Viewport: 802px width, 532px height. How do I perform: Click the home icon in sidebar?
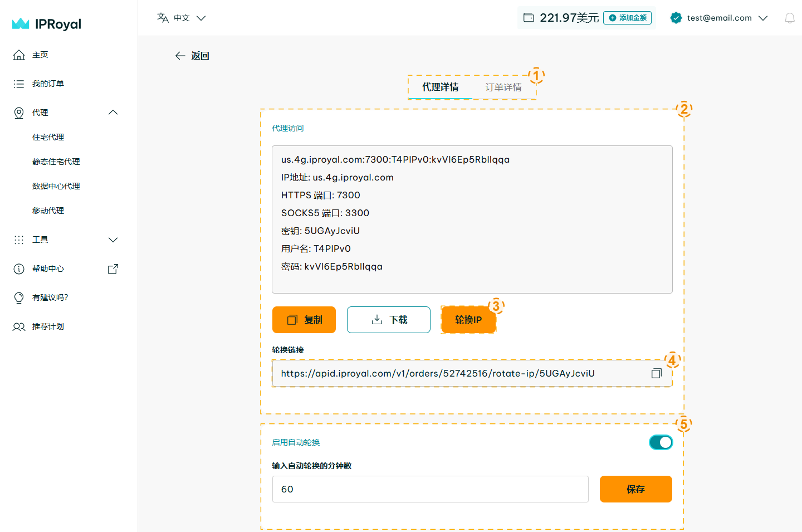point(19,55)
